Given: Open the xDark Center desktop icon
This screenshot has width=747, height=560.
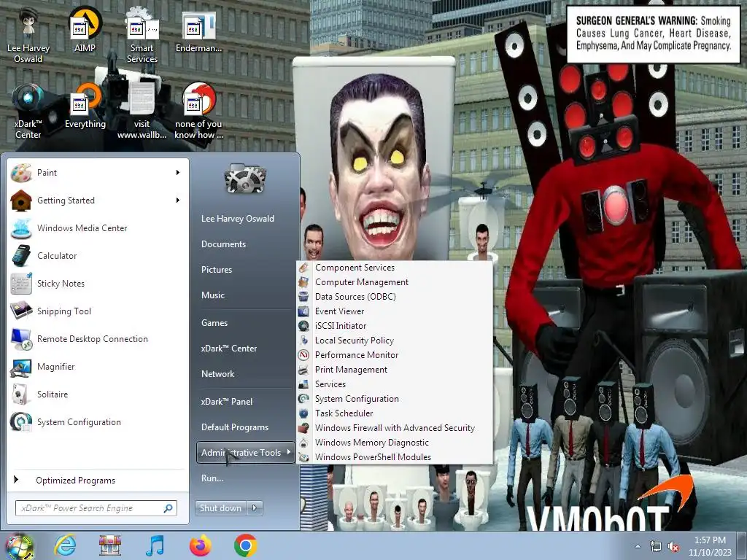Looking at the screenshot, I should click(28, 111).
